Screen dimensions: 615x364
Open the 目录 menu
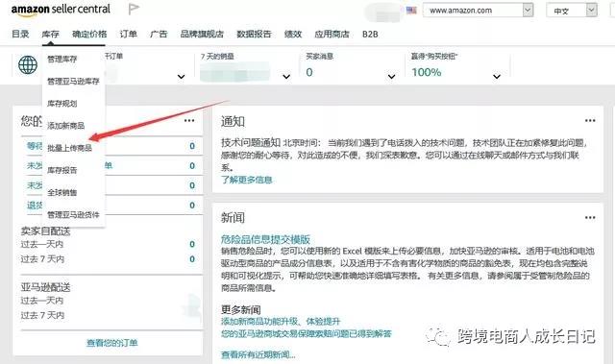coord(20,34)
